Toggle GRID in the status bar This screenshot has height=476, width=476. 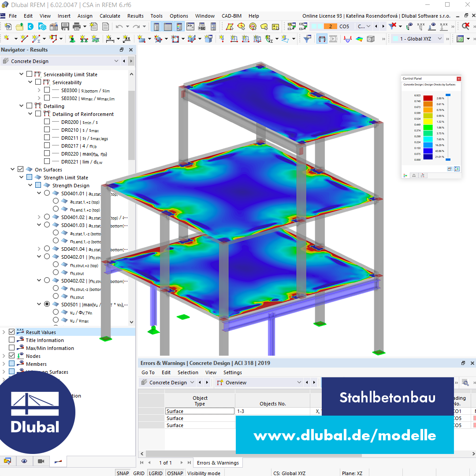click(x=139, y=473)
